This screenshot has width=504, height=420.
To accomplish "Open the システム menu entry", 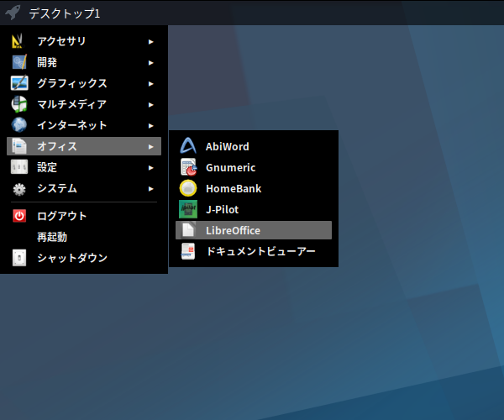I will coord(84,188).
